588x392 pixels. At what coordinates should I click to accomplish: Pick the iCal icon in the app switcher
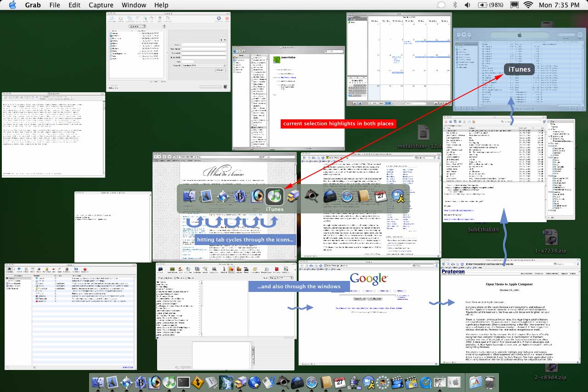[380, 196]
